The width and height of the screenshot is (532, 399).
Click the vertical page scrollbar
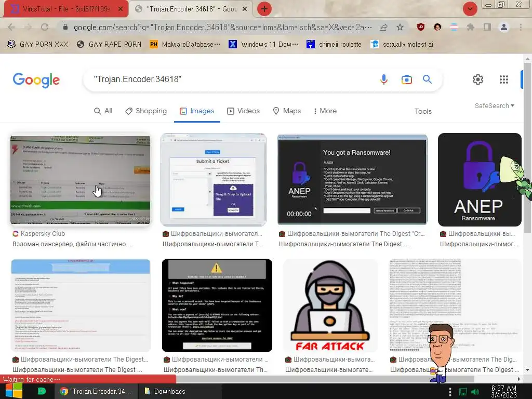pyautogui.click(x=527, y=147)
